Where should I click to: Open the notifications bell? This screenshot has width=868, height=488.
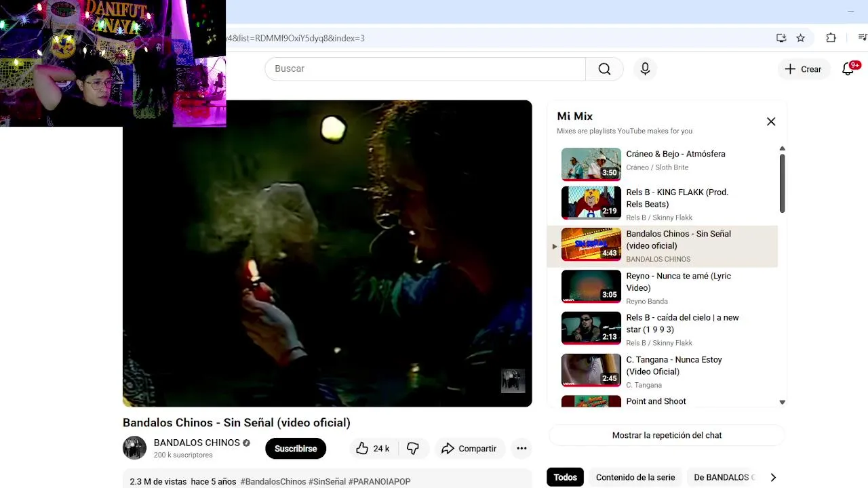[848, 68]
